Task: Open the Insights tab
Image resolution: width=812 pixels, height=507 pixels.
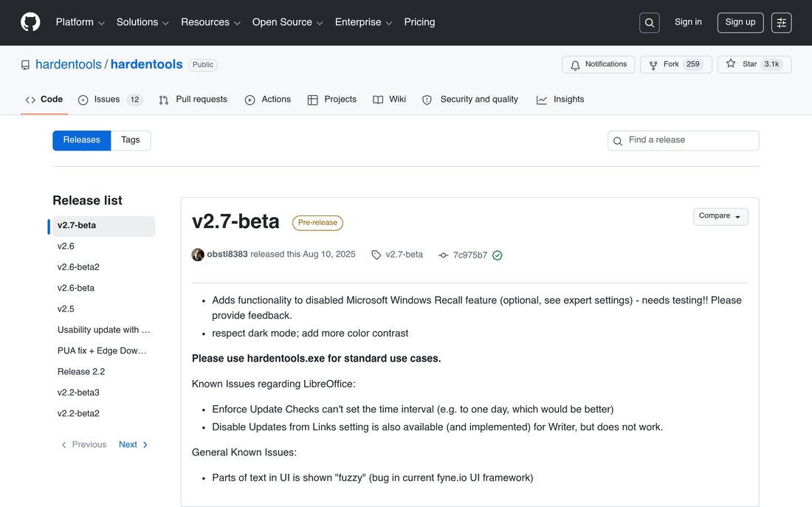Action: [560, 100]
